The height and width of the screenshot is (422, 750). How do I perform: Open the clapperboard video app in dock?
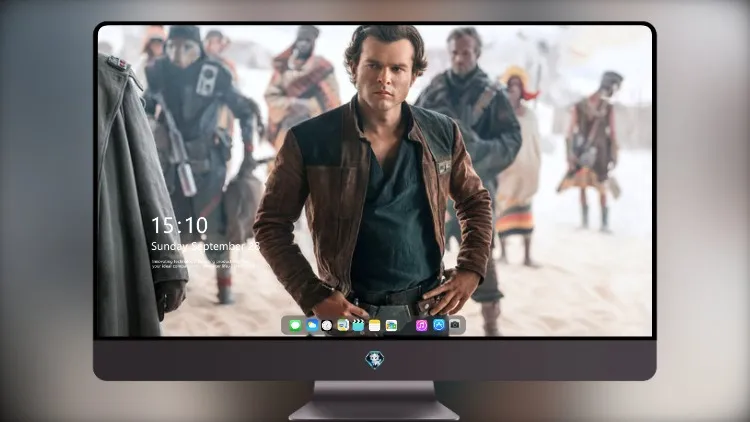click(358, 325)
